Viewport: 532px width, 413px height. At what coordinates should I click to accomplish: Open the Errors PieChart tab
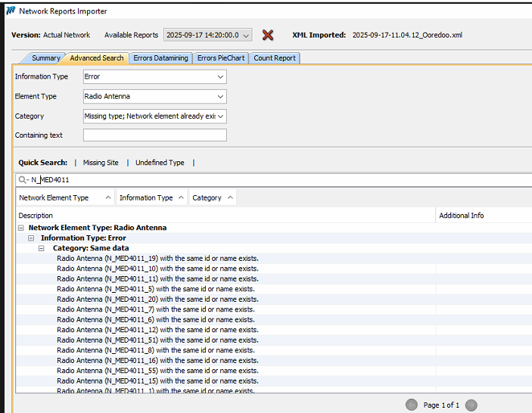coord(221,58)
